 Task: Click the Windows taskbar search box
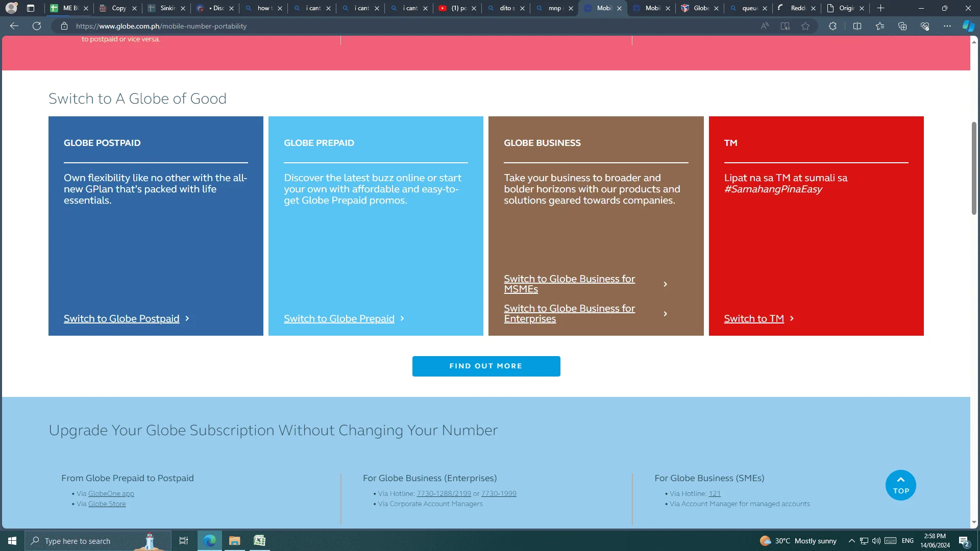click(97, 541)
